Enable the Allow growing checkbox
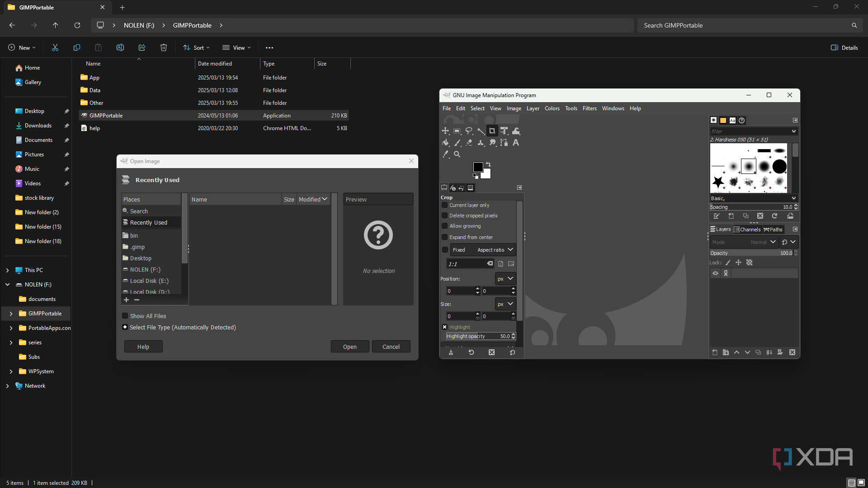 (x=445, y=226)
